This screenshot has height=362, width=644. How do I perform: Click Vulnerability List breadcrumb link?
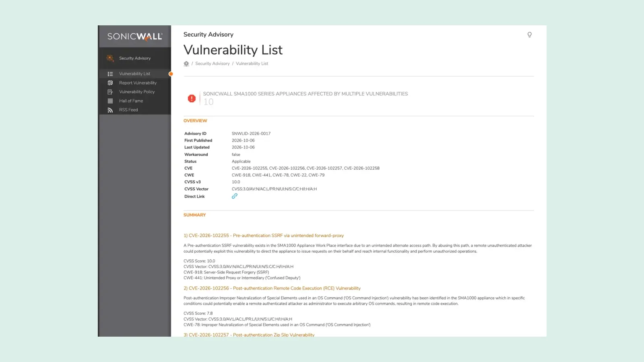[x=252, y=64]
